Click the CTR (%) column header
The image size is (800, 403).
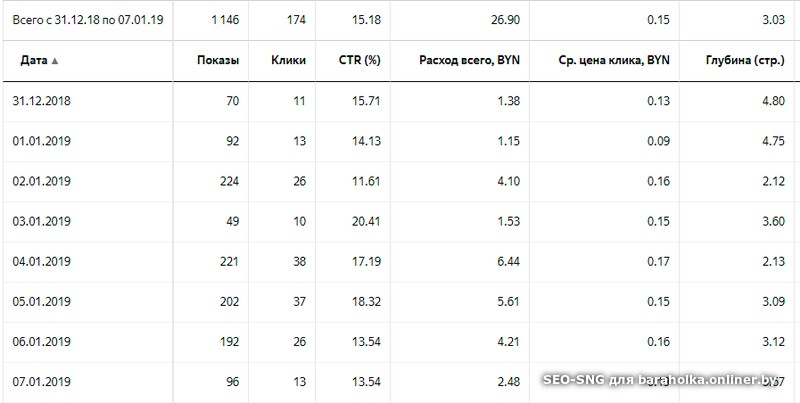tap(360, 61)
